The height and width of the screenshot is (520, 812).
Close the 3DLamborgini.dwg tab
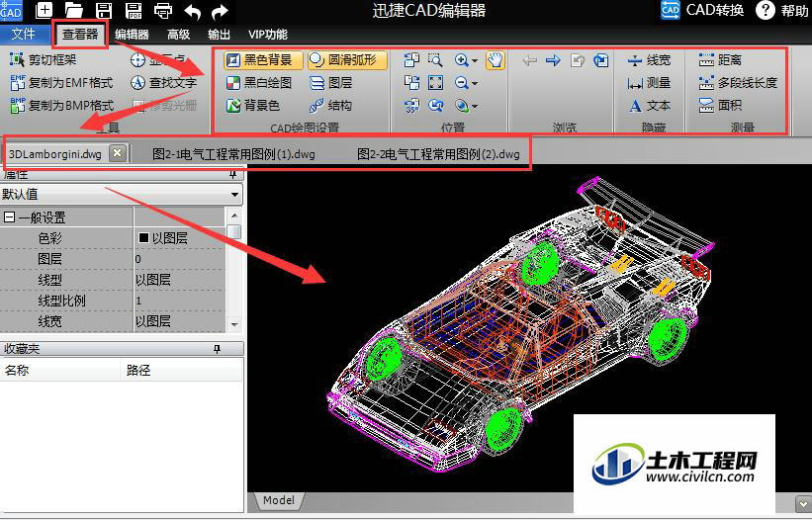(x=118, y=152)
